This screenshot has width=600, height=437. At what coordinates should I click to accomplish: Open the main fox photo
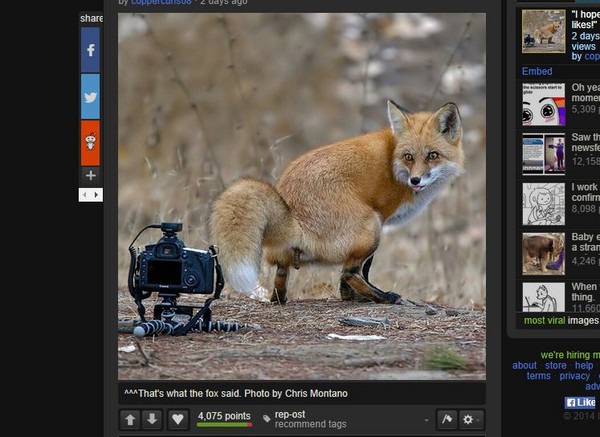pyautogui.click(x=302, y=196)
